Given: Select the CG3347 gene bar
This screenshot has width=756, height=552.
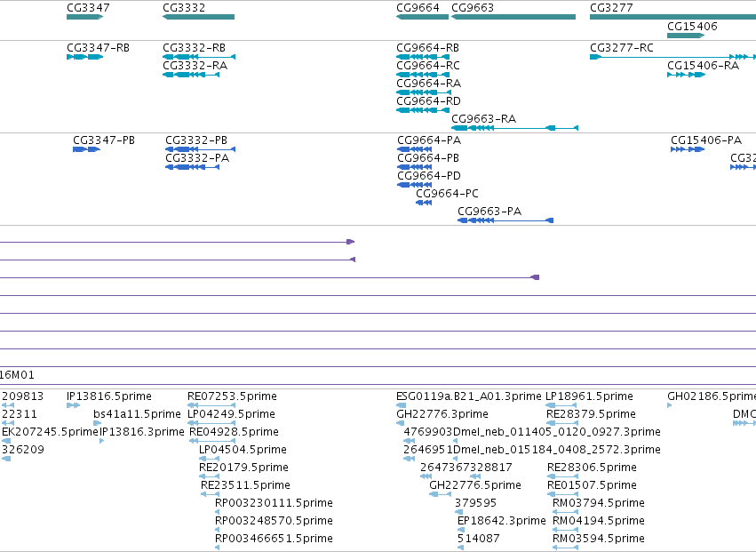Looking at the screenshot, I should (x=85, y=17).
